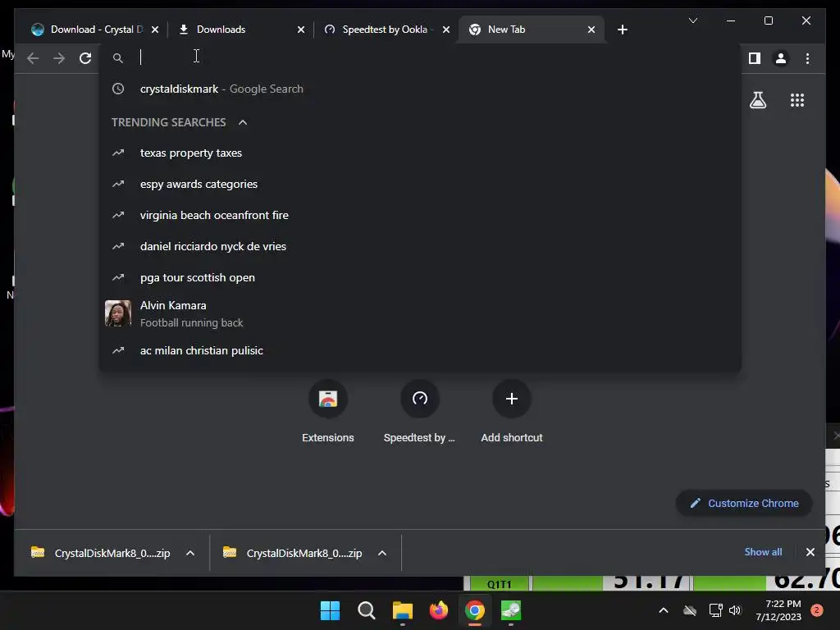840x630 pixels.
Task: Close the Download - Crystal tab
Action: pyautogui.click(x=155, y=30)
